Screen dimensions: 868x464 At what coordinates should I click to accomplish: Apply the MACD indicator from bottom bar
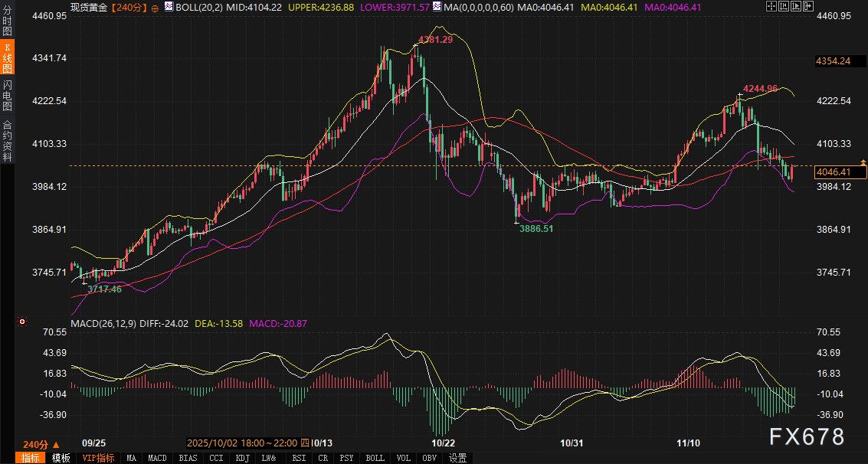click(157, 458)
